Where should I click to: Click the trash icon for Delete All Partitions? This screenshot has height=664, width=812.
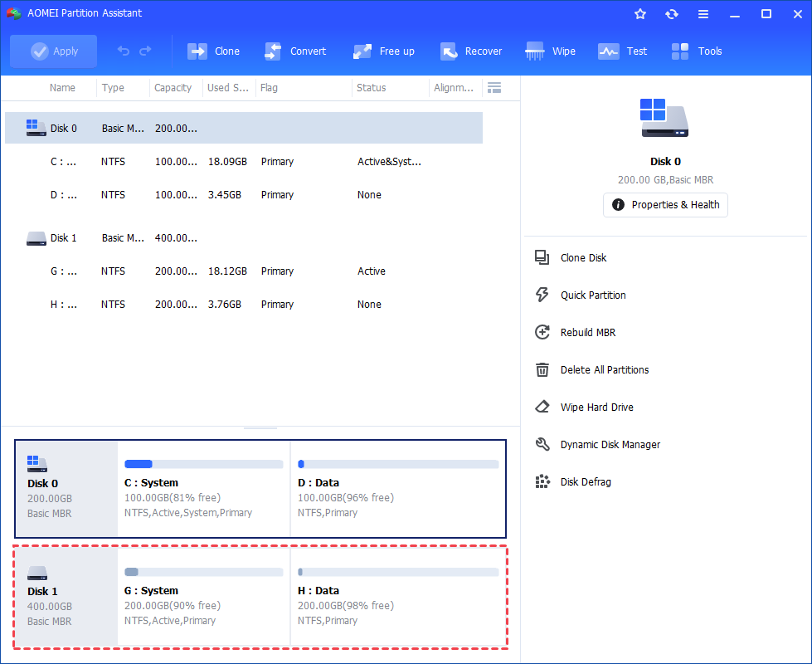pos(542,369)
